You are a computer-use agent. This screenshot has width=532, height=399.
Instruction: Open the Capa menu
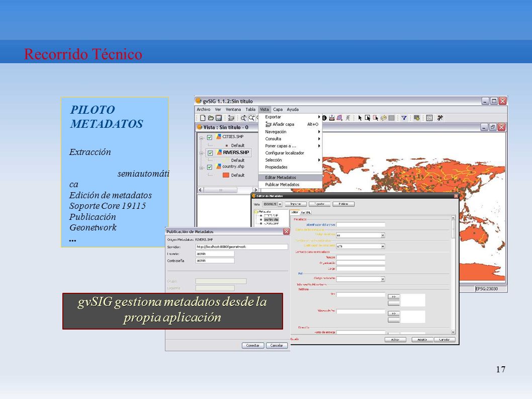(278, 109)
